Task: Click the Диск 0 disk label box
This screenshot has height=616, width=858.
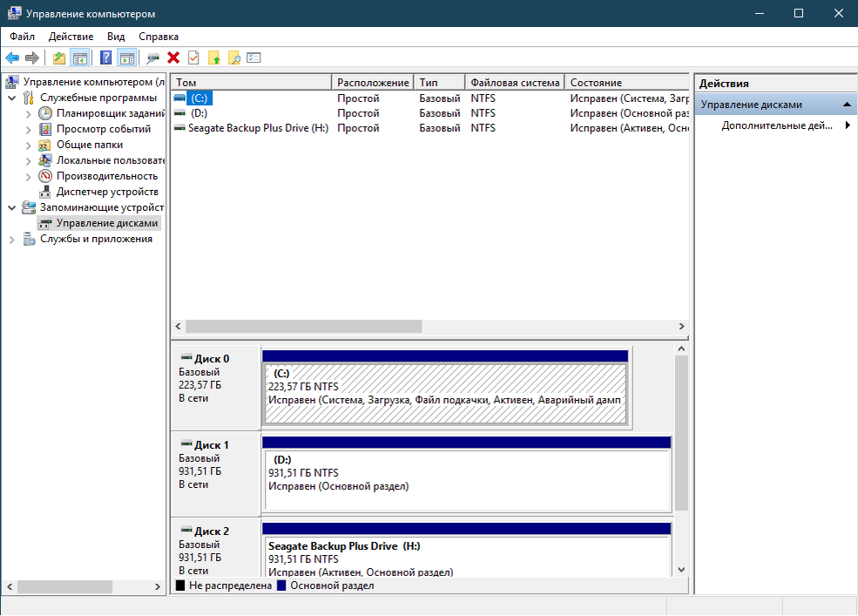Action: click(216, 388)
